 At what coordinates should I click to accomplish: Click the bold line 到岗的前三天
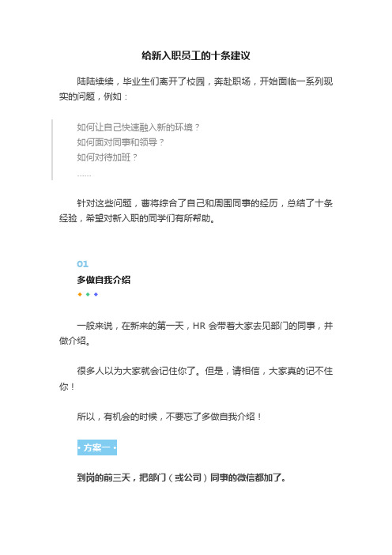182,478
